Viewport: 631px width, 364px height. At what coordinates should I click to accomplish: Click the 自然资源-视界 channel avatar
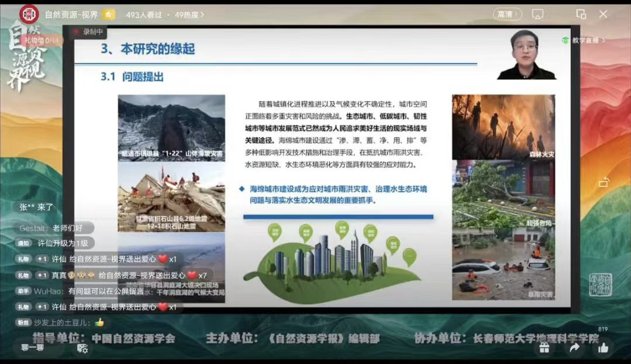tap(29, 15)
